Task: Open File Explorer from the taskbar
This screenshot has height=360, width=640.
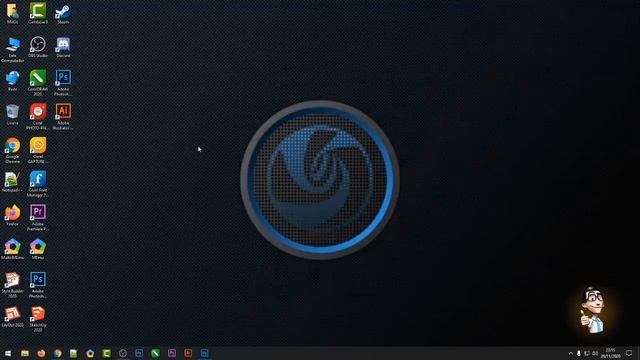Action: [x=25, y=353]
